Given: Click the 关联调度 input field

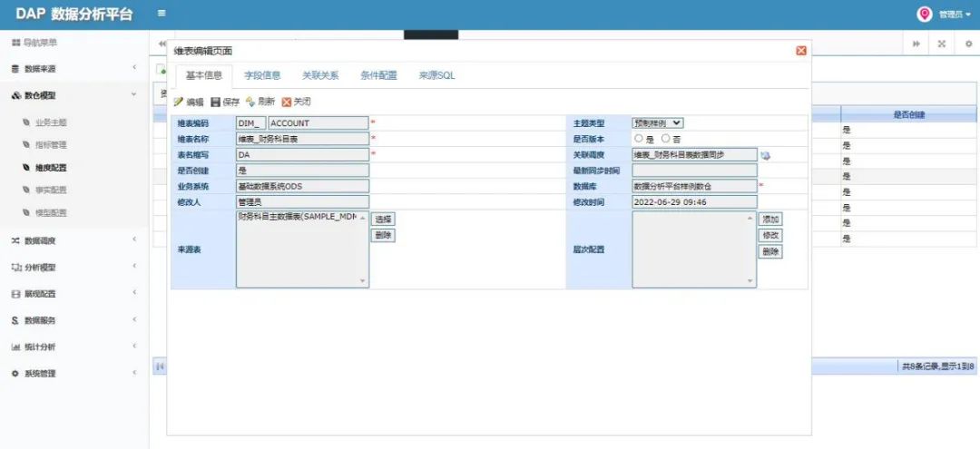Looking at the screenshot, I should point(694,154).
